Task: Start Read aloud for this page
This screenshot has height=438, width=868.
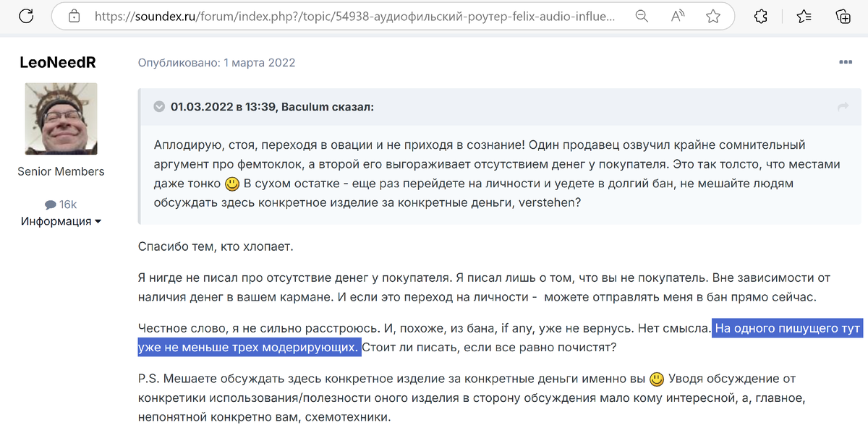Action: (677, 15)
